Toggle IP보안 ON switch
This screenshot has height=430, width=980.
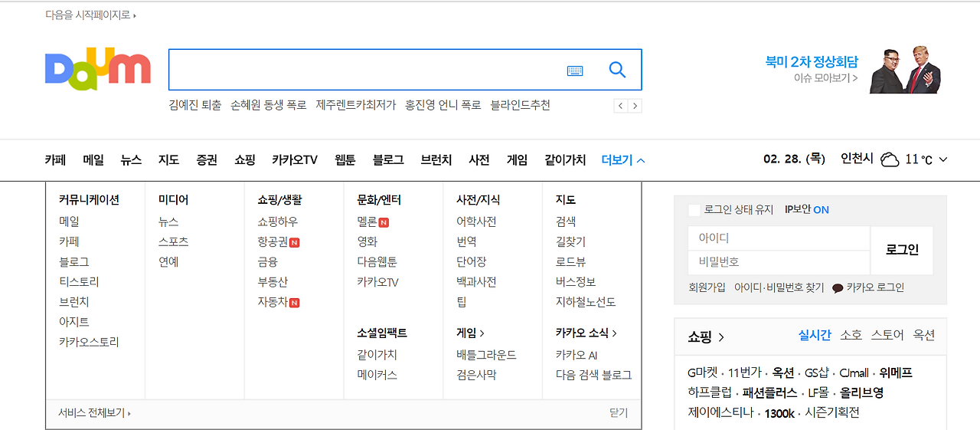[x=821, y=210]
